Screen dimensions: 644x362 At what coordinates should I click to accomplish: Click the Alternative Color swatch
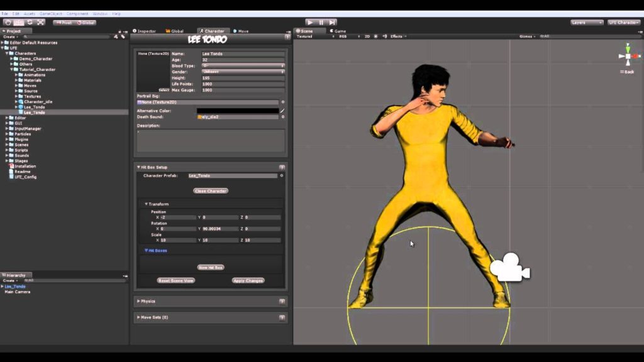pos(239,110)
